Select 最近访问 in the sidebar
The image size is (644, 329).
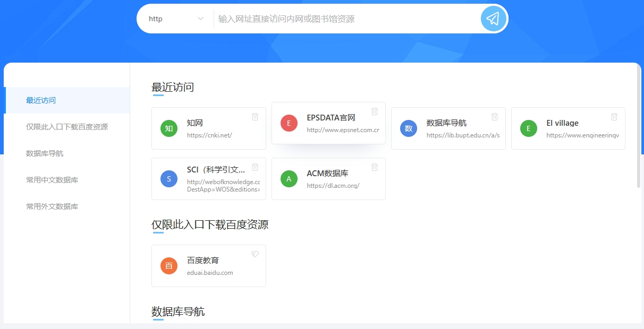coord(67,100)
